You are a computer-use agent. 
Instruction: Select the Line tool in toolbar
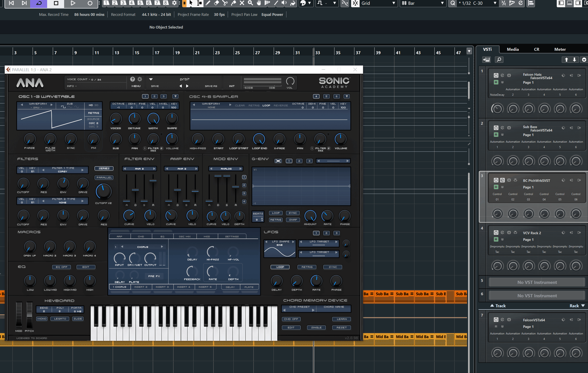[x=276, y=3]
